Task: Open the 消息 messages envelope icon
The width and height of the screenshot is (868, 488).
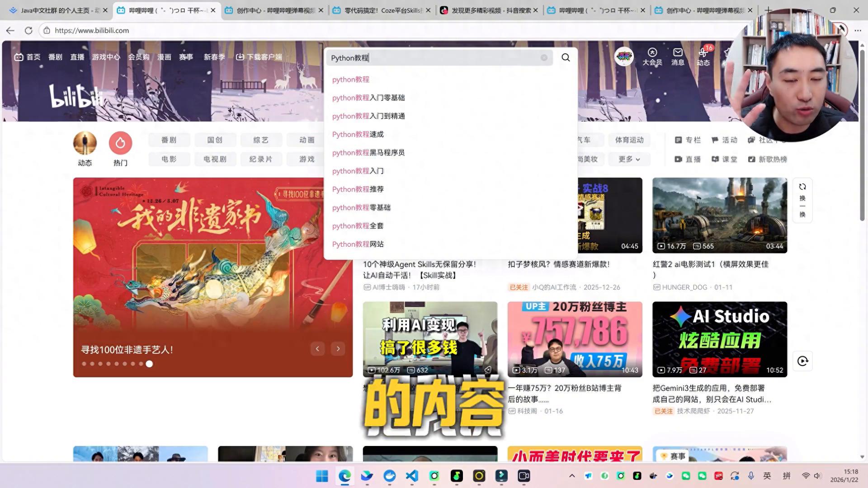Action: 677,56
